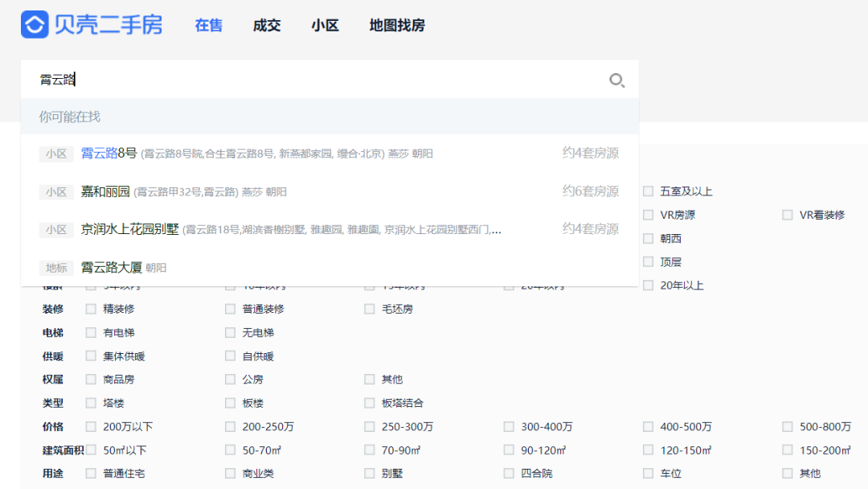Viewport: 868px width, 489px height.
Task: Enable the 有电梯 filter
Action: pyautogui.click(x=91, y=333)
